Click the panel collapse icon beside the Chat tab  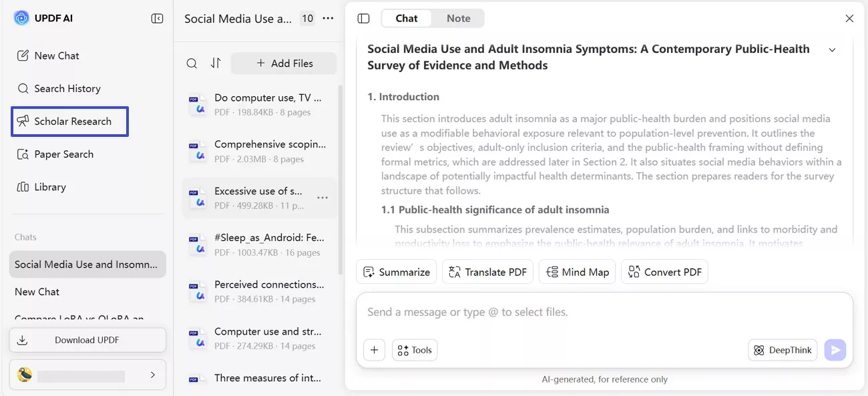tap(363, 18)
